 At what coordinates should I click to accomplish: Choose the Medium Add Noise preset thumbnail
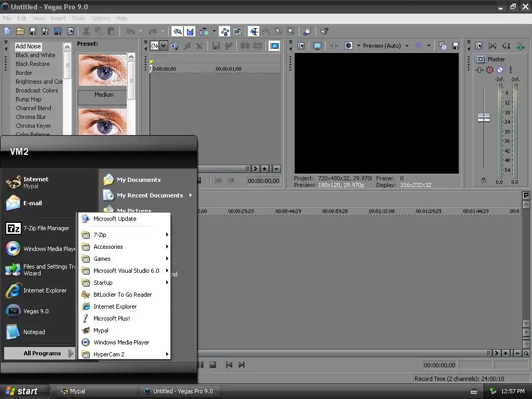pos(102,70)
